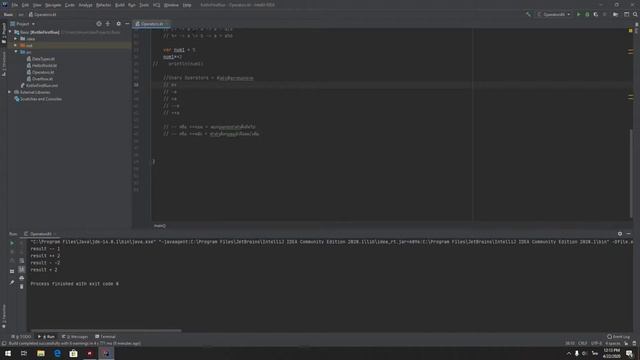The height and width of the screenshot is (360, 640).
Task: Open Microsoft Store from the taskbar
Action: pos(73,353)
